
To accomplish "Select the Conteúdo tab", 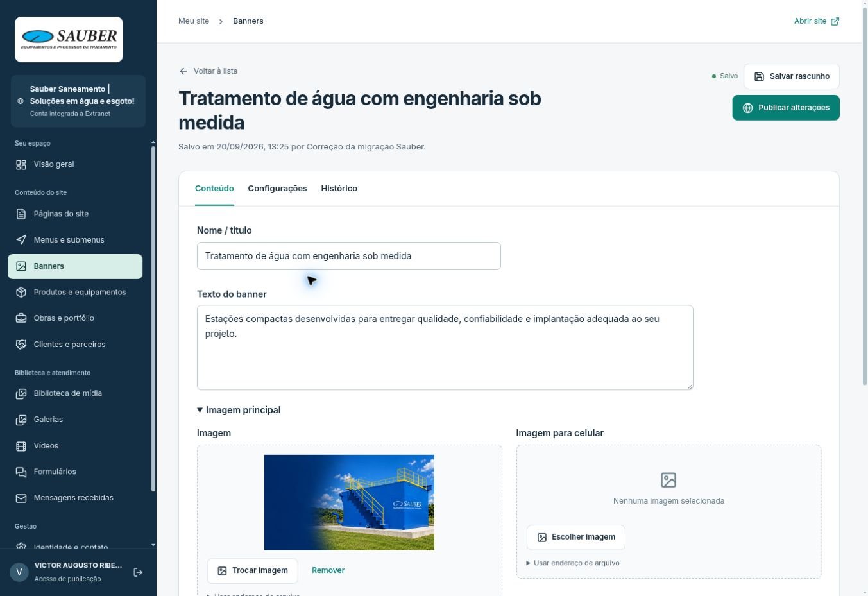I will pos(214,189).
